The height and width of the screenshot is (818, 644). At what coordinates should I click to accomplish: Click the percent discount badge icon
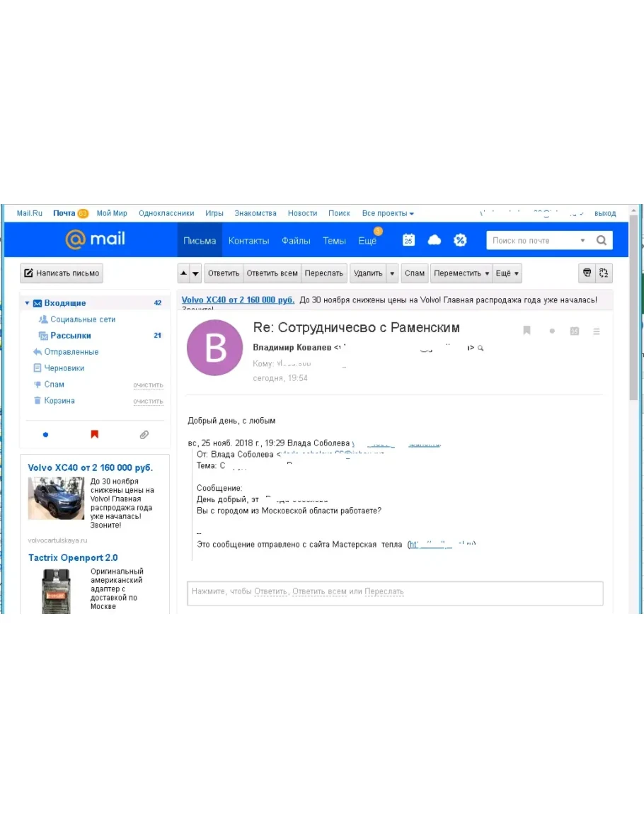[460, 240]
